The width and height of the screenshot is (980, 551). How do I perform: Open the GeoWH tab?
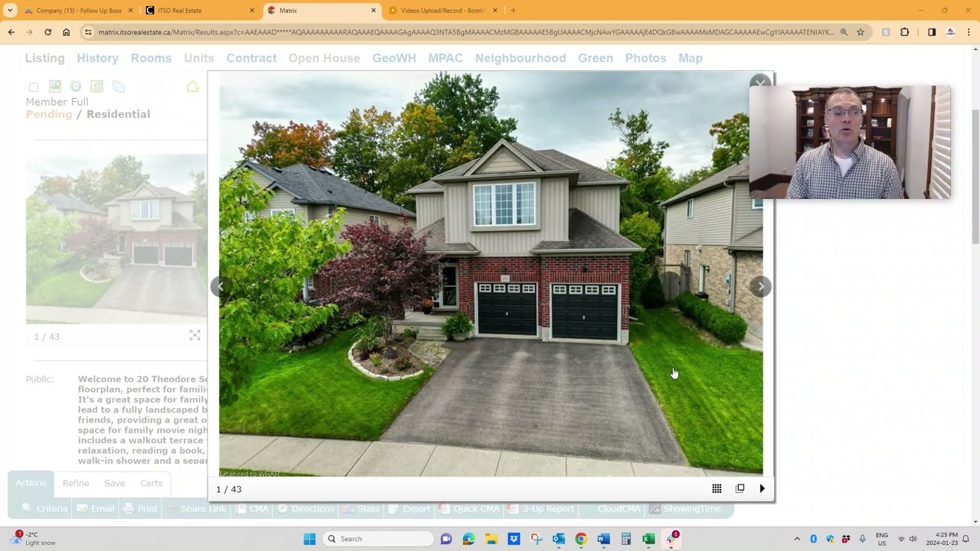394,58
